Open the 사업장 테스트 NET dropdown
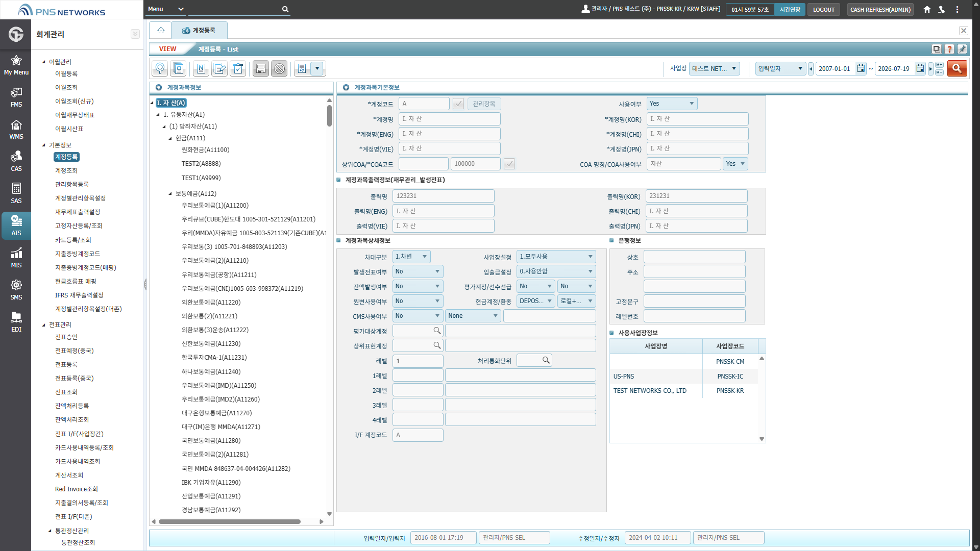The height and width of the screenshot is (551, 980). click(x=714, y=68)
